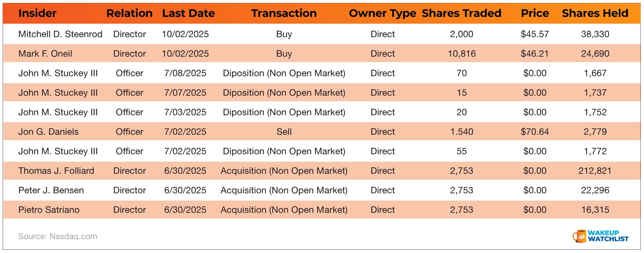644x253 pixels.
Task: Click the Sell transaction cell
Action: pos(284,132)
